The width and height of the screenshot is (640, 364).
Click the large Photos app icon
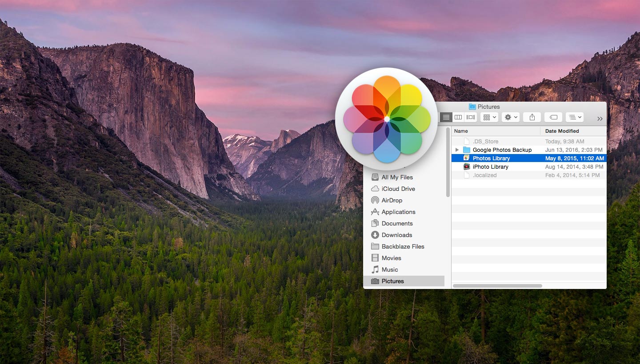click(387, 119)
